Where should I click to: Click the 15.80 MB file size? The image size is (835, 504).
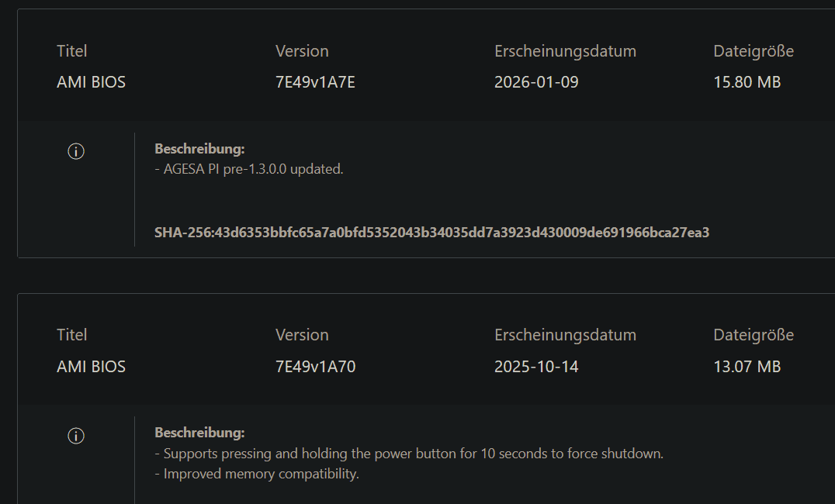coord(747,82)
